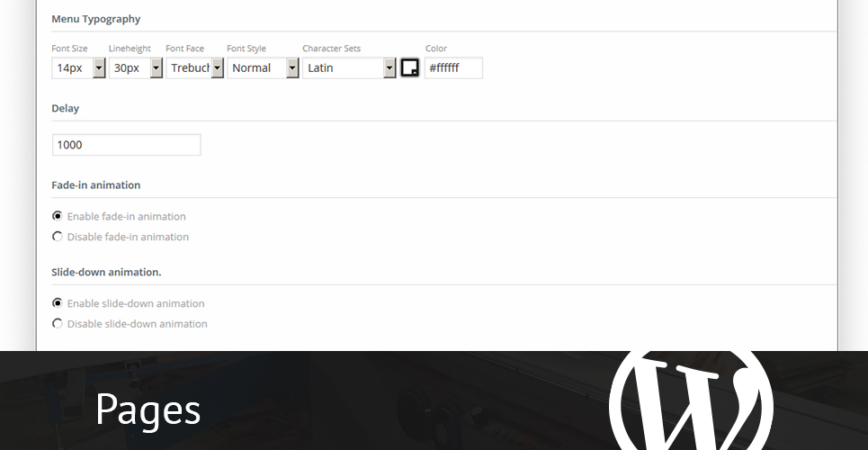Click the Character Sets label

[332, 49]
